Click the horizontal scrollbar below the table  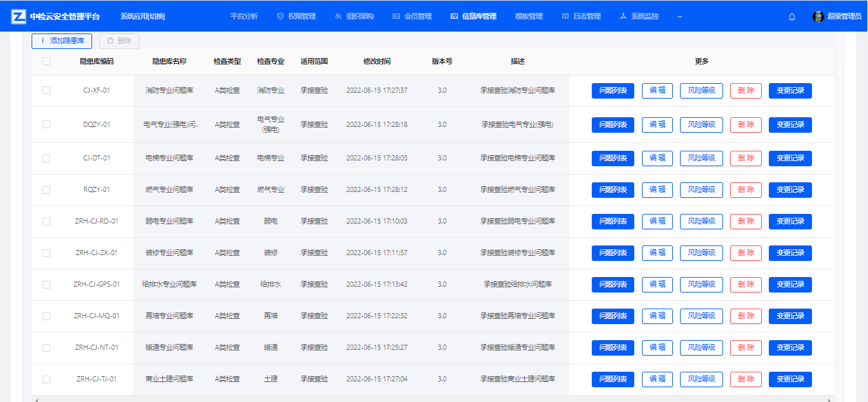coord(386,399)
